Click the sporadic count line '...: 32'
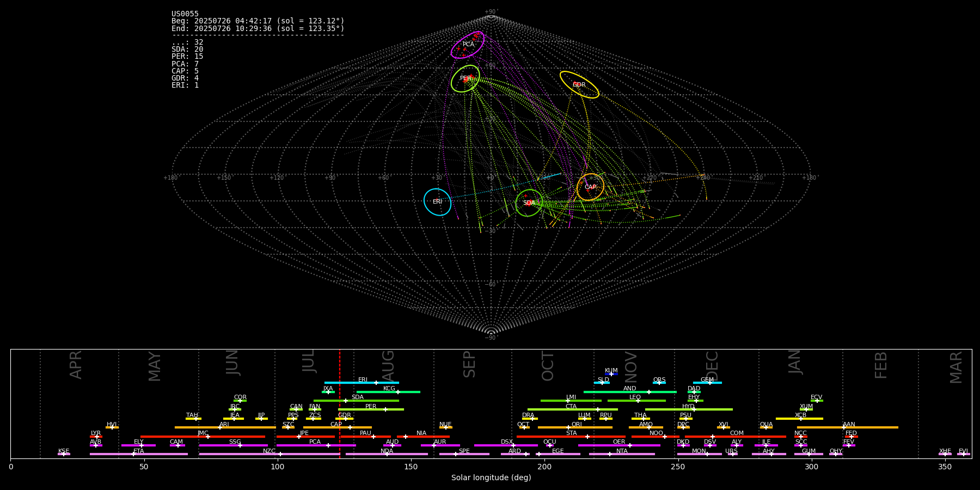 [x=187, y=42]
